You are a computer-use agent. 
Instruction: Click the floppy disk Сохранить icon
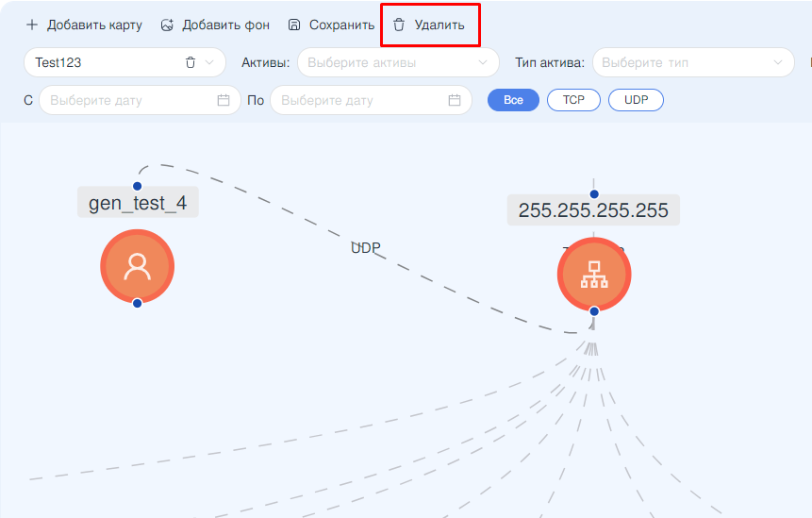pyautogui.click(x=294, y=25)
